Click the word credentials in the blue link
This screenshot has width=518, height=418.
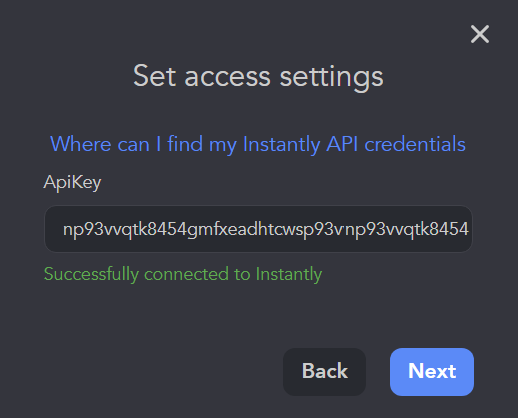coord(415,144)
